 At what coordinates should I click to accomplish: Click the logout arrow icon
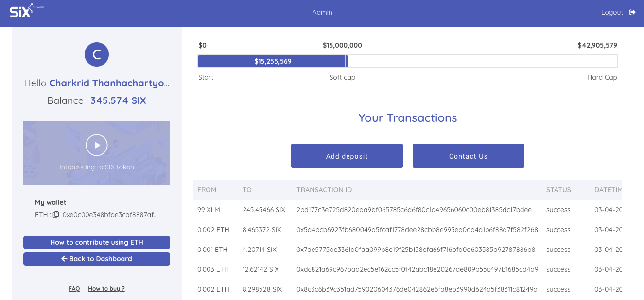(x=632, y=12)
